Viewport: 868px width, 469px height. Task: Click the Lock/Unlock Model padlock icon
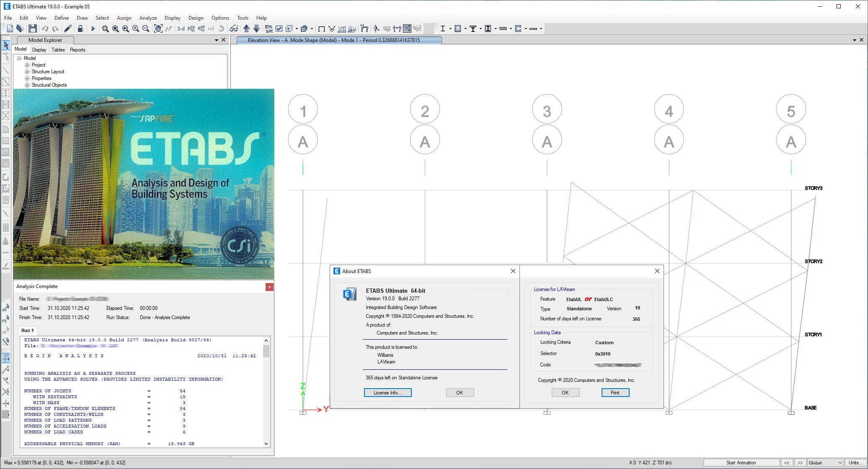click(x=80, y=28)
